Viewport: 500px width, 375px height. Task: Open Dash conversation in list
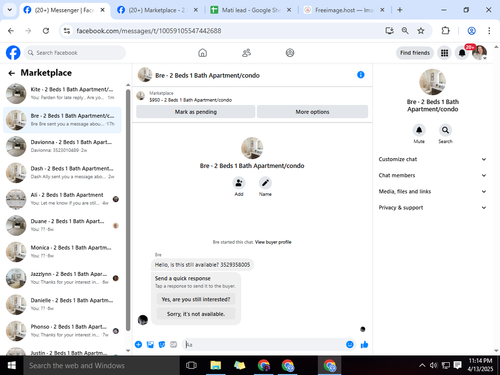coord(62,172)
